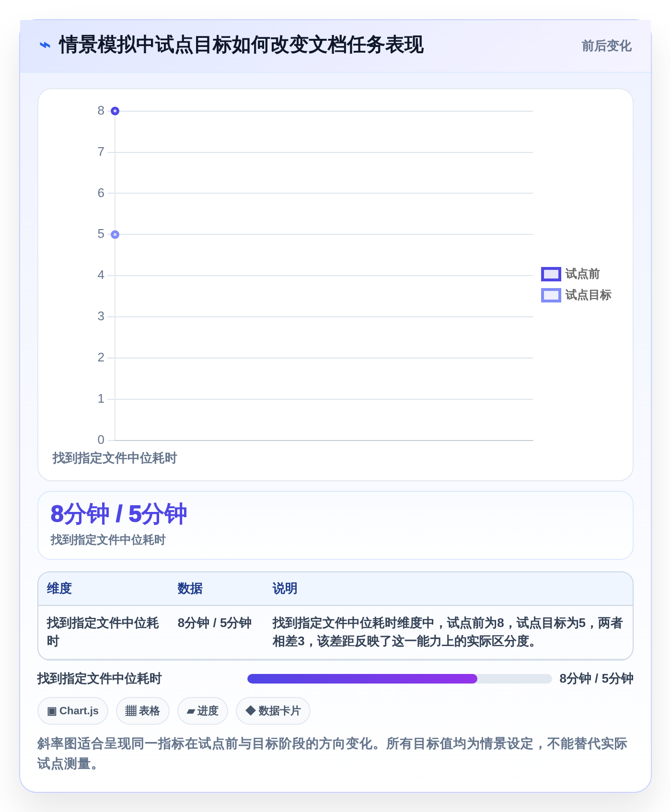Click the 说明 column header

click(285, 589)
